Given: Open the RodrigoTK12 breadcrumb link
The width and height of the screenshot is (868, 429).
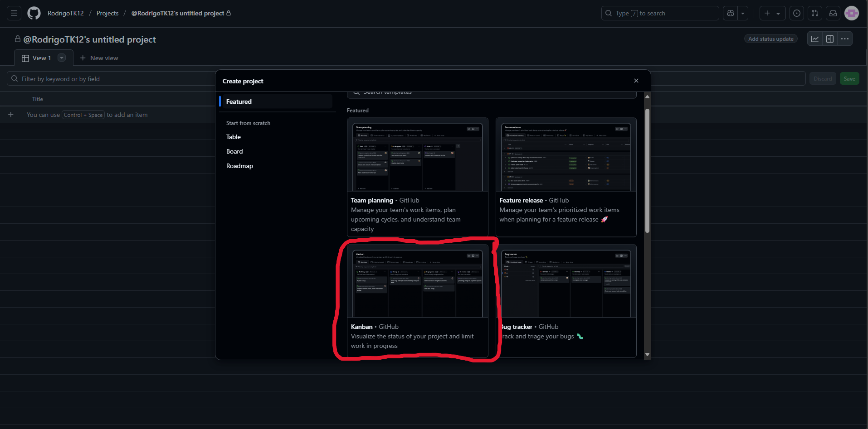Looking at the screenshot, I should pyautogui.click(x=66, y=13).
